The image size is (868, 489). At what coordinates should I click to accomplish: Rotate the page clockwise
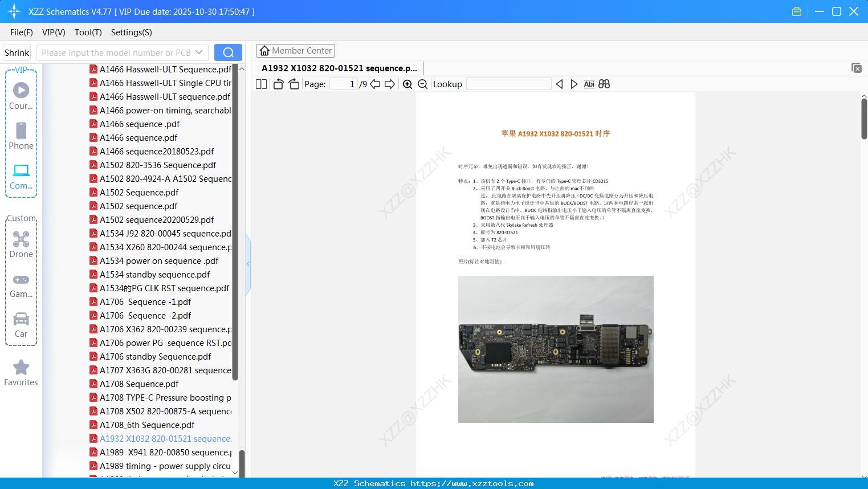[x=294, y=84]
